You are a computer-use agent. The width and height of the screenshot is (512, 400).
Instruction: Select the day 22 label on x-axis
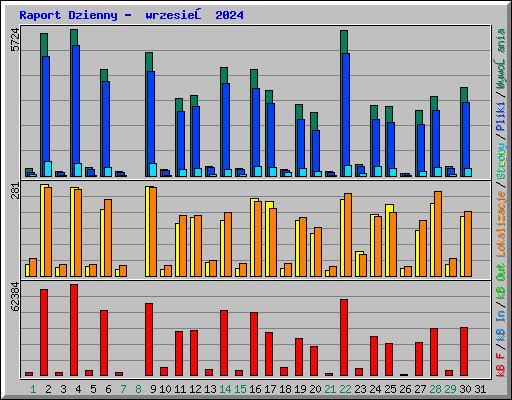(345, 389)
